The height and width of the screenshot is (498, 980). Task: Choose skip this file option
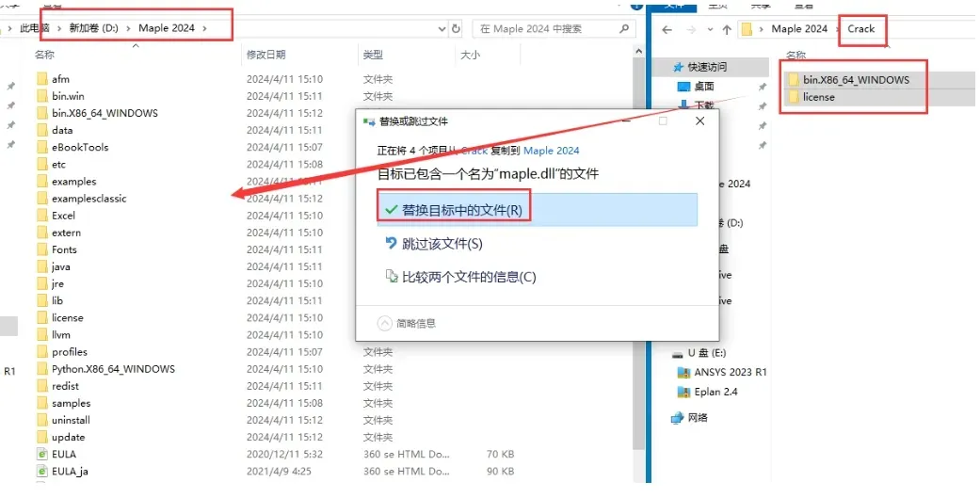tap(442, 244)
